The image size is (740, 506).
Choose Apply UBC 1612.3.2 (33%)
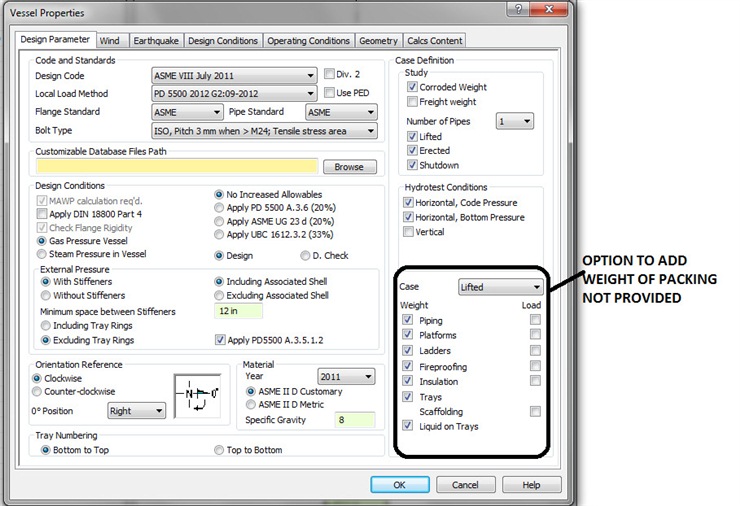(x=219, y=234)
